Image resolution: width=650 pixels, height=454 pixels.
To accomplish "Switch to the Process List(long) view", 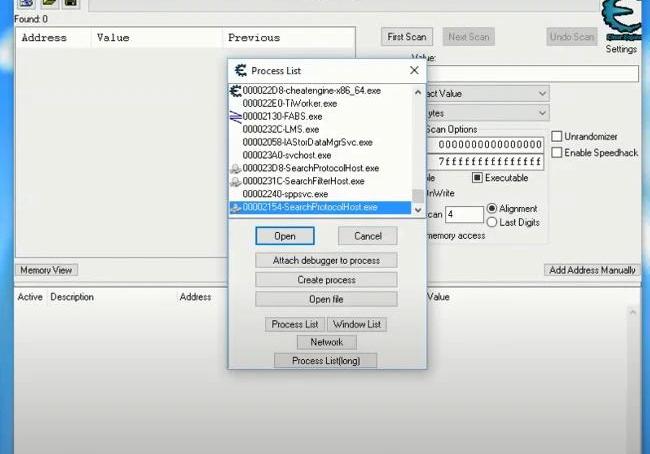I will (x=325, y=360).
